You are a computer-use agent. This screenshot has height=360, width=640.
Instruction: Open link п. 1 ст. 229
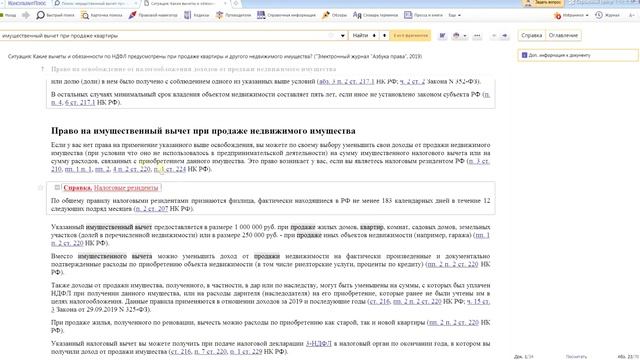[246, 351]
